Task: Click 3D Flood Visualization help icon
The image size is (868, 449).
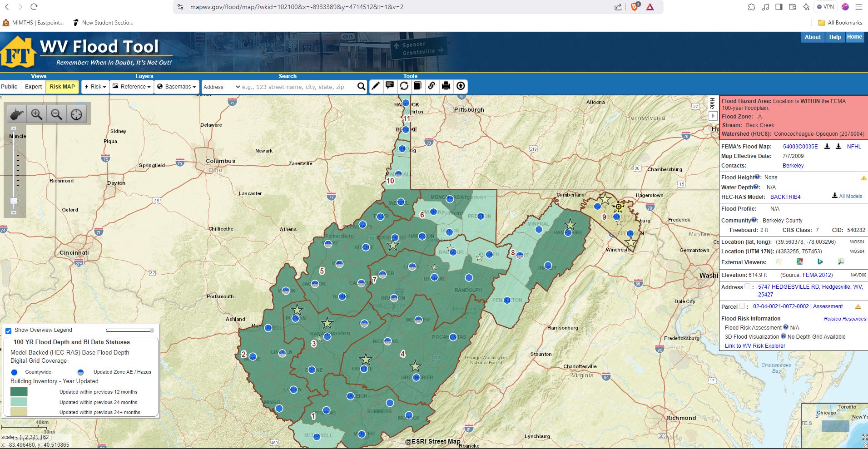Action: [783, 336]
